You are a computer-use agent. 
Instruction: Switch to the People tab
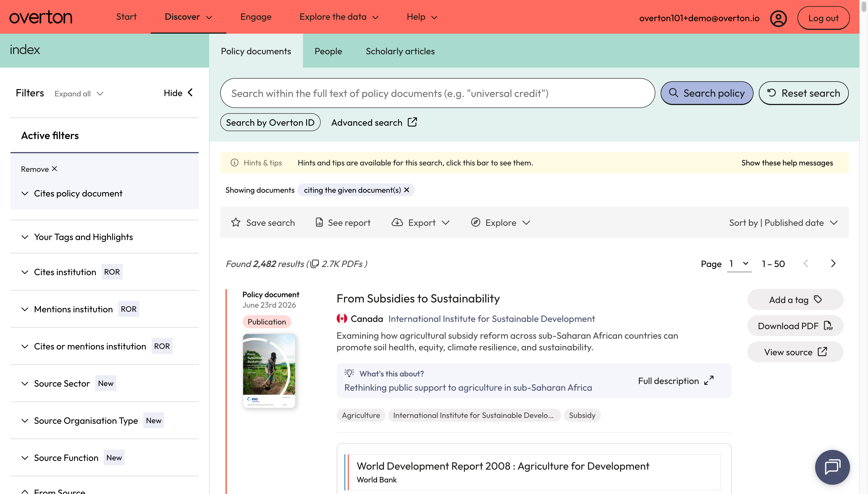(x=328, y=51)
